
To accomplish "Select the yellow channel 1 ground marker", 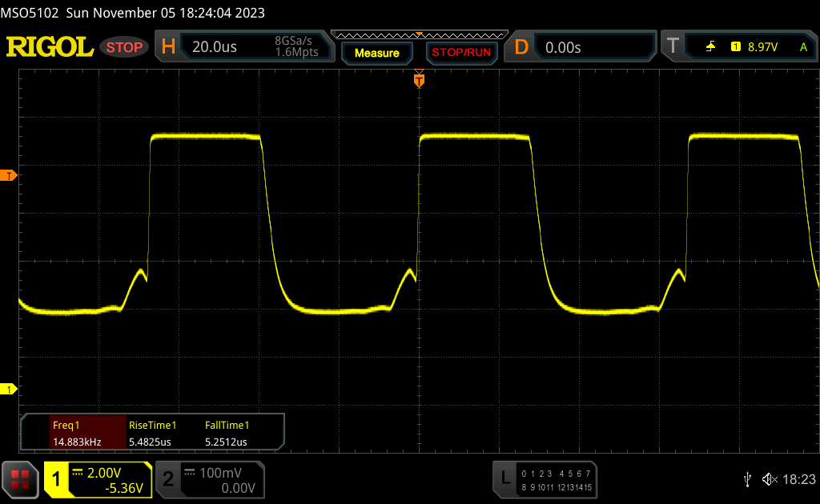I will tap(10, 390).
